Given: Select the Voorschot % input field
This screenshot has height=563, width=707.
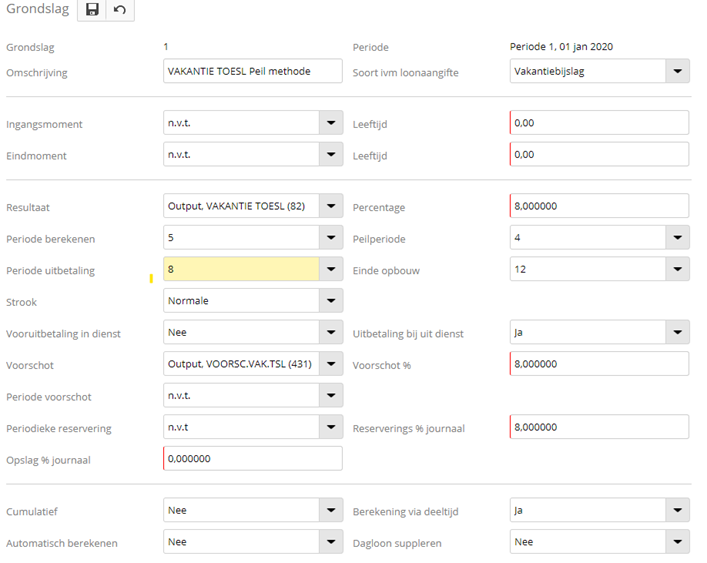Looking at the screenshot, I should pyautogui.click(x=598, y=364).
